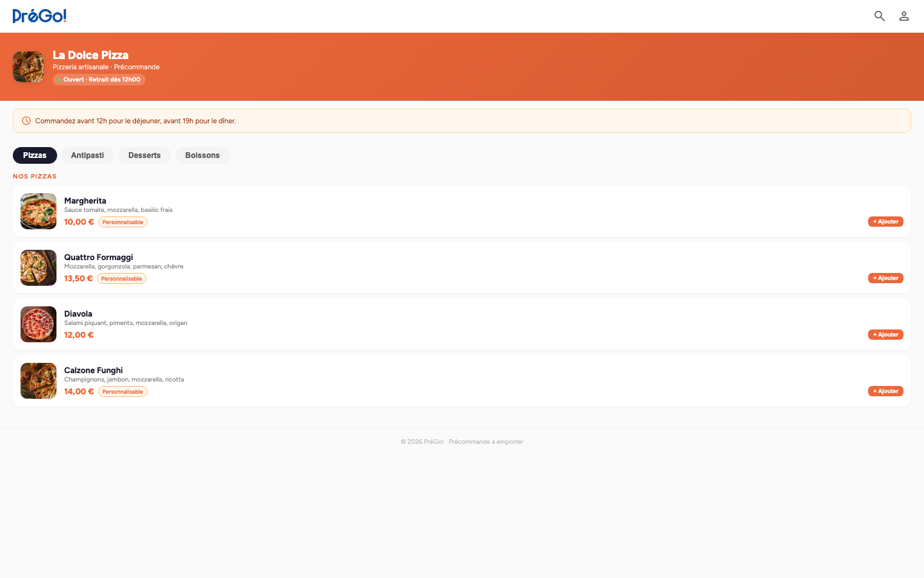Click La Dolce Pizza restaurant avatar

click(x=28, y=67)
